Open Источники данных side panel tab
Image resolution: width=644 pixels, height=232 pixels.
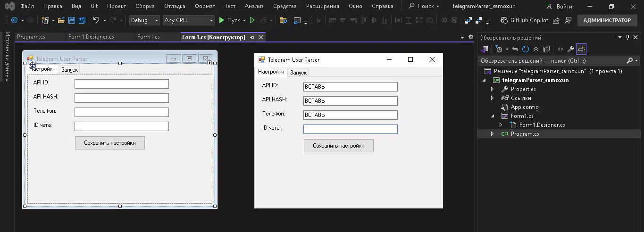7,57
